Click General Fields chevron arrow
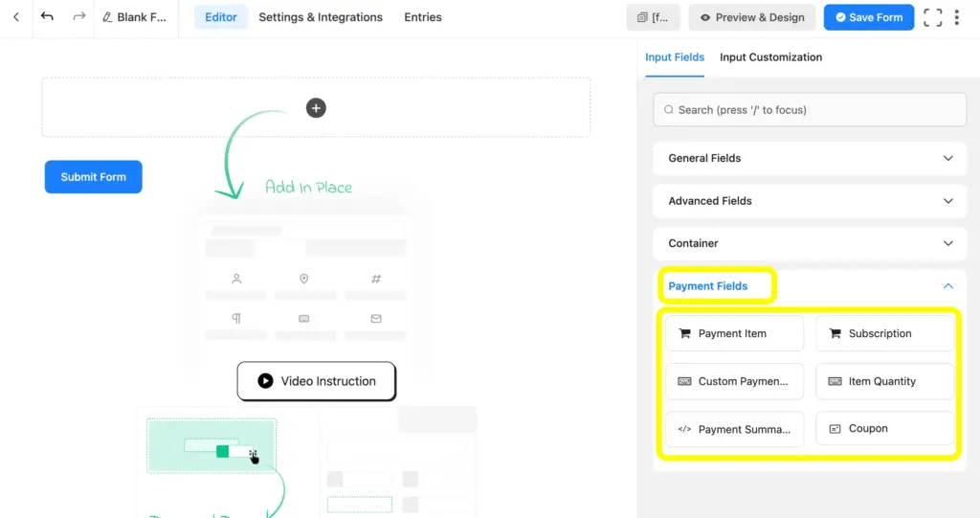 pos(948,158)
